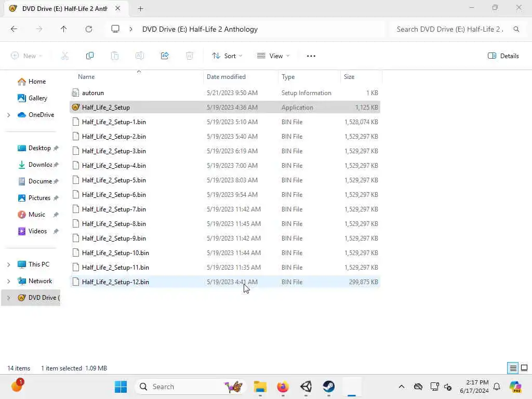532x399 pixels.
Task: Select Half_Life_2_Setup-4.bin
Action: point(225,166)
